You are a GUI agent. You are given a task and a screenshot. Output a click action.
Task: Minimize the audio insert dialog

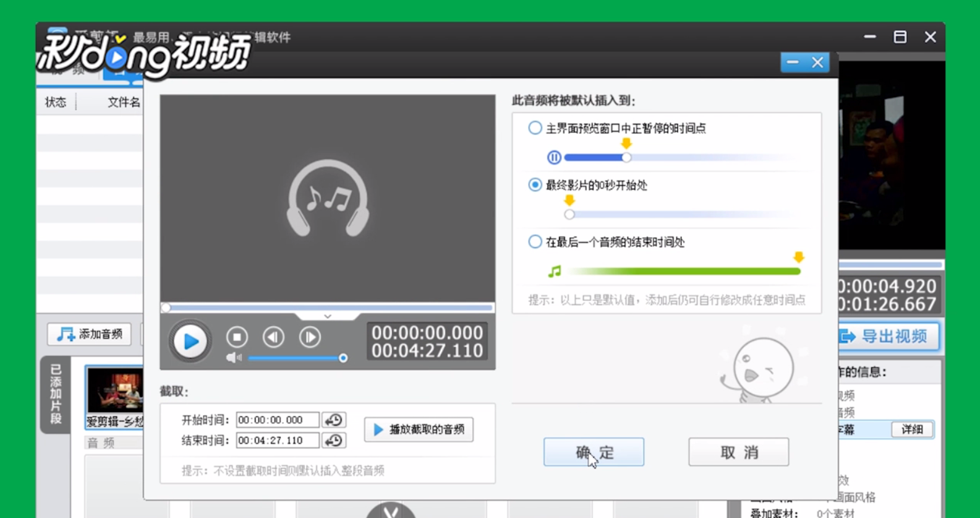coord(793,62)
